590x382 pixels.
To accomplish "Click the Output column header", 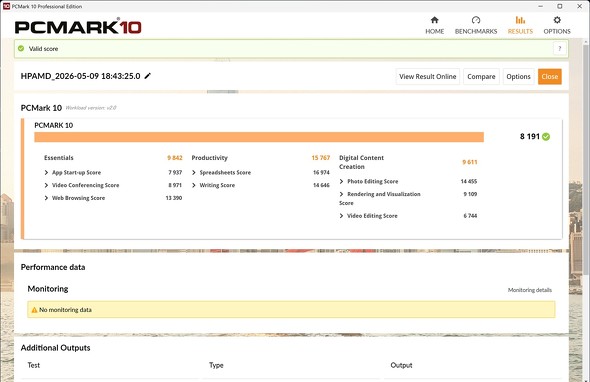I will click(x=401, y=365).
